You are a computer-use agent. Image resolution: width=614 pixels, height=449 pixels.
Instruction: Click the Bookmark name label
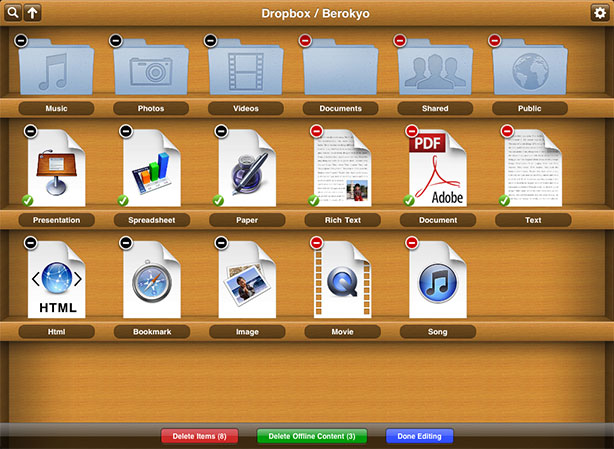(x=152, y=332)
